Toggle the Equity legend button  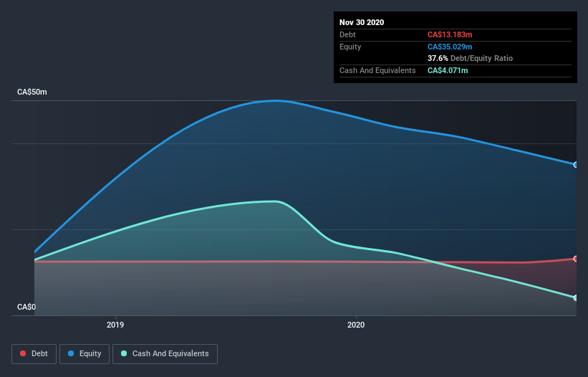[85, 354]
